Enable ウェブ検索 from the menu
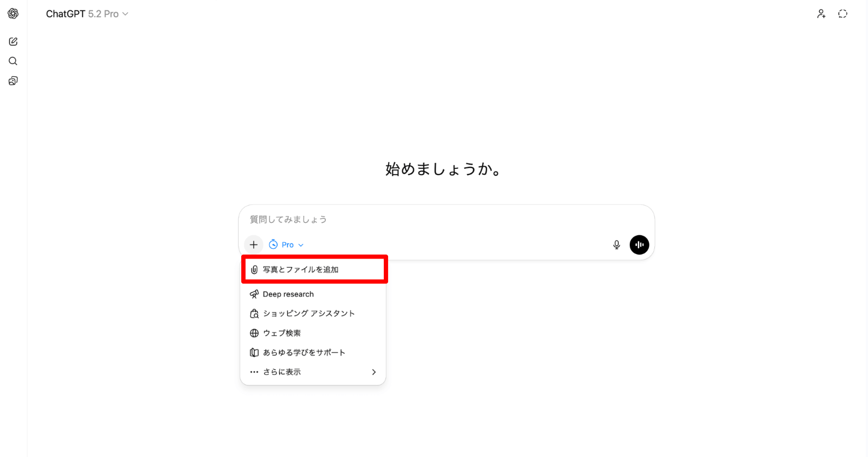Viewport: 868px width, 457px height. tap(313, 333)
